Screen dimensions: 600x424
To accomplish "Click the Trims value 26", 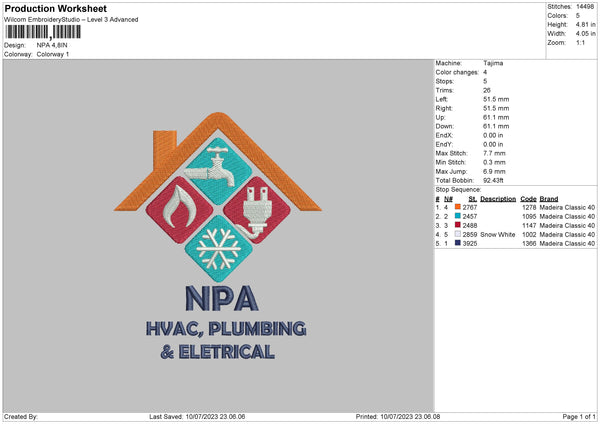I will [x=487, y=90].
